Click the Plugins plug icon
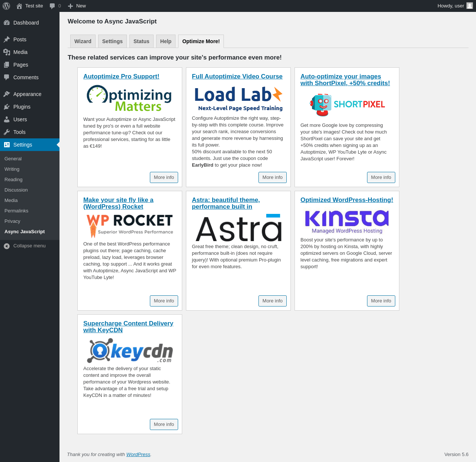Image resolution: width=476 pixels, height=462 pixels. pos(7,107)
